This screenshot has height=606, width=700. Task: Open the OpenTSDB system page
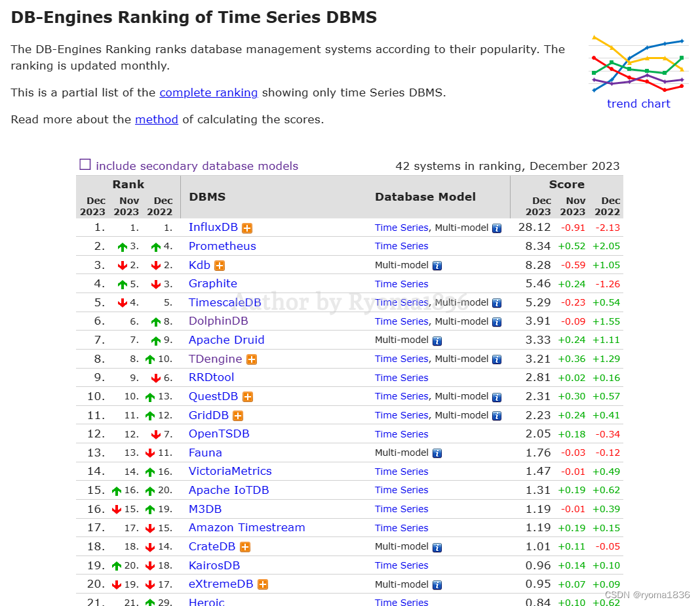click(219, 434)
